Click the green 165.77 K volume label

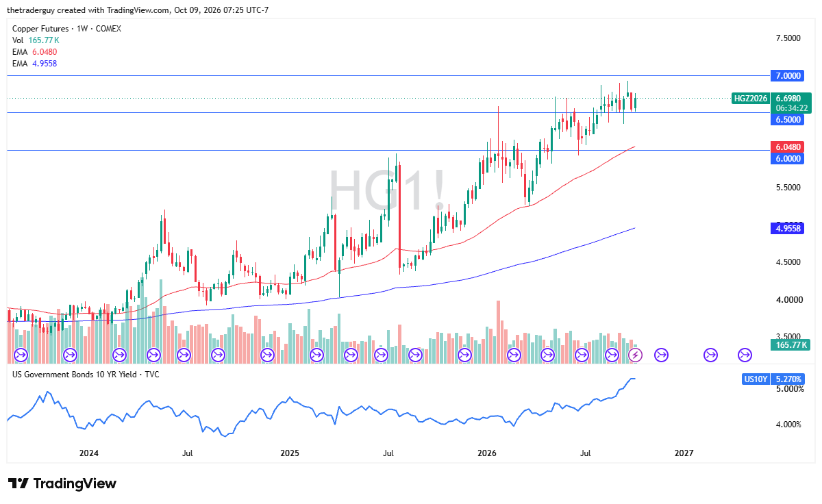[790, 344]
